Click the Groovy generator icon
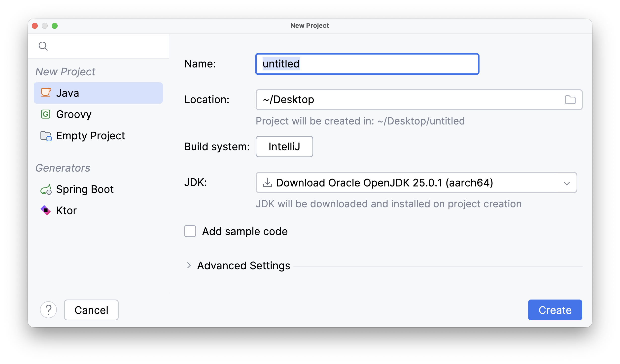This screenshot has width=620, height=364. pos(46,114)
